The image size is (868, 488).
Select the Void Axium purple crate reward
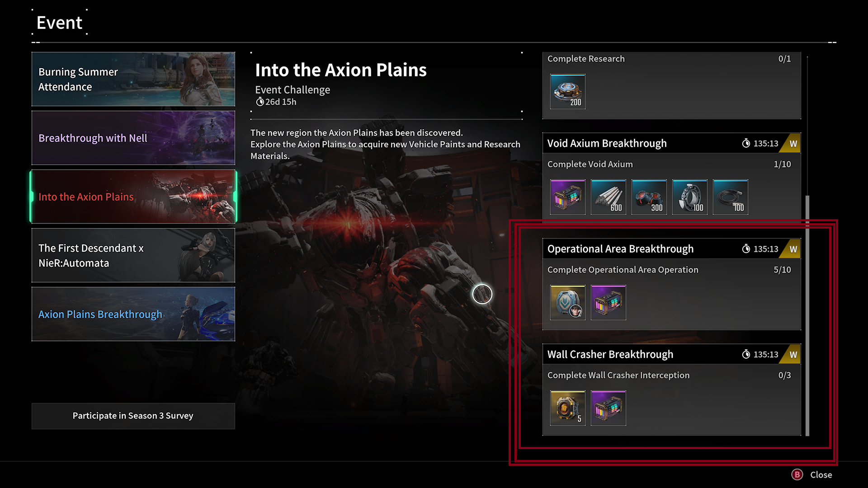[568, 197]
